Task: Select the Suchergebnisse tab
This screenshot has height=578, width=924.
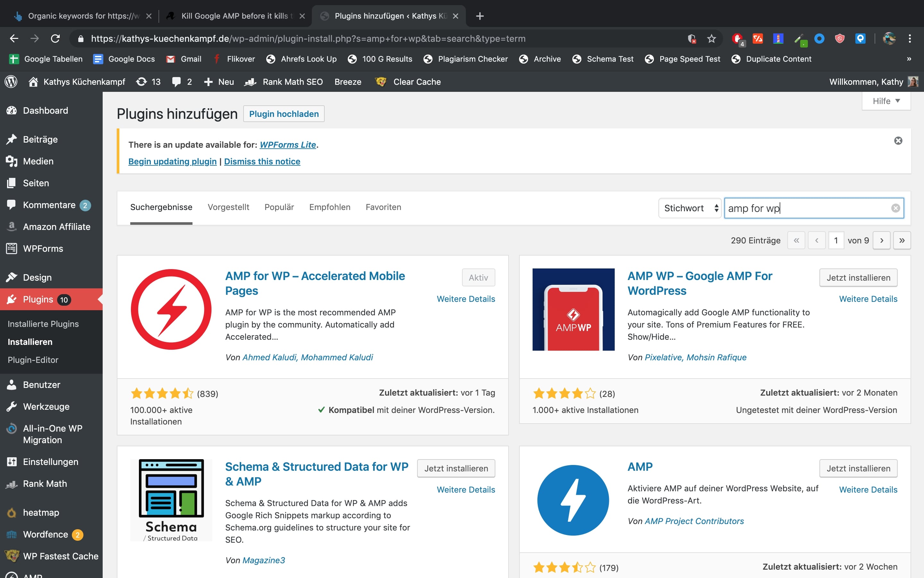Action: [x=161, y=207]
